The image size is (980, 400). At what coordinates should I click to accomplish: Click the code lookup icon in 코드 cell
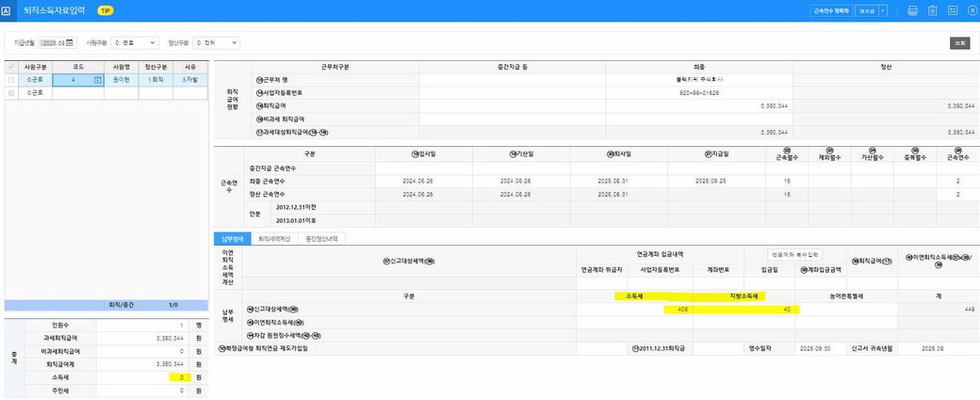pyautogui.click(x=97, y=80)
